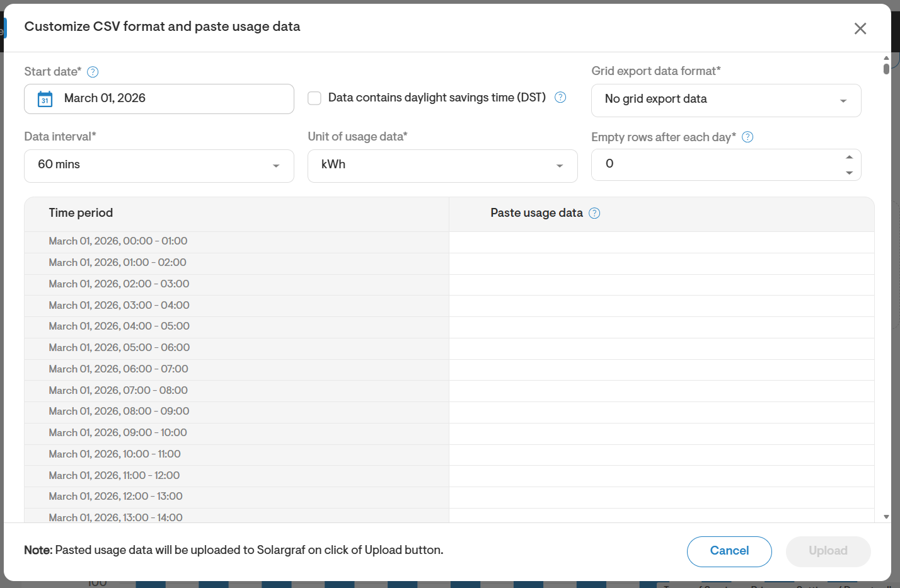
Task: Enable Data contains daylight savings time checkbox
Action: coord(314,98)
